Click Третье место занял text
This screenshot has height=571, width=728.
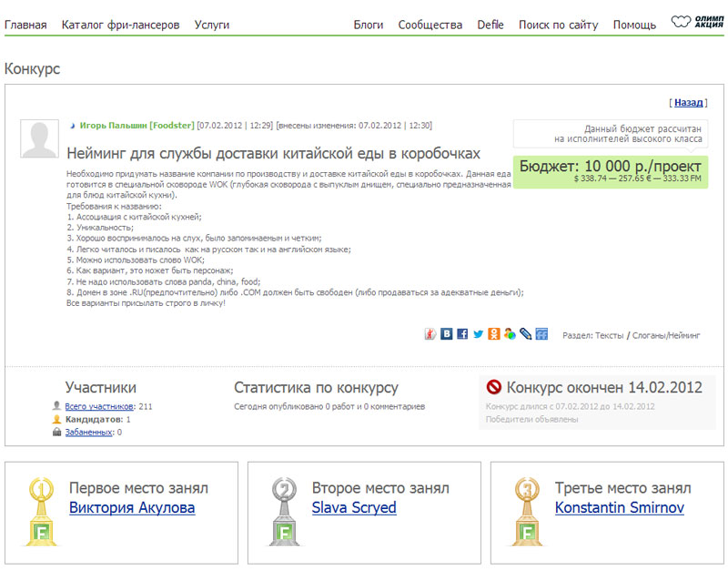(x=623, y=488)
